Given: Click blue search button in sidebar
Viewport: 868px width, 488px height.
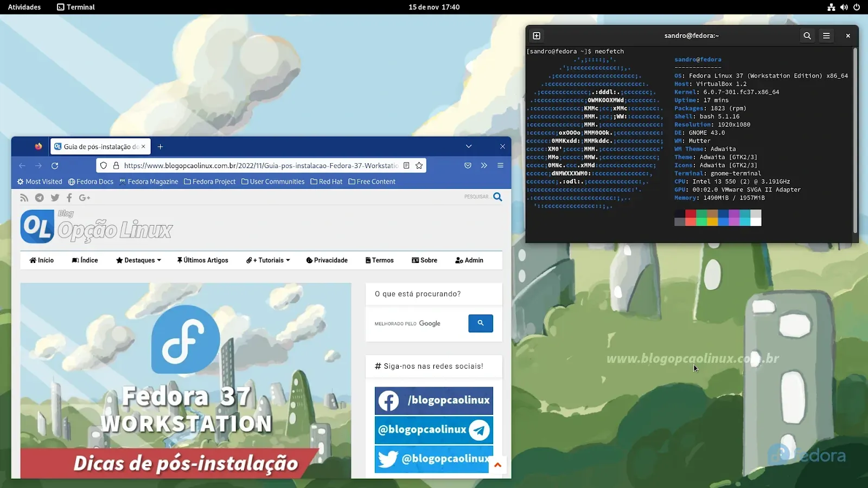Looking at the screenshot, I should click(x=481, y=323).
